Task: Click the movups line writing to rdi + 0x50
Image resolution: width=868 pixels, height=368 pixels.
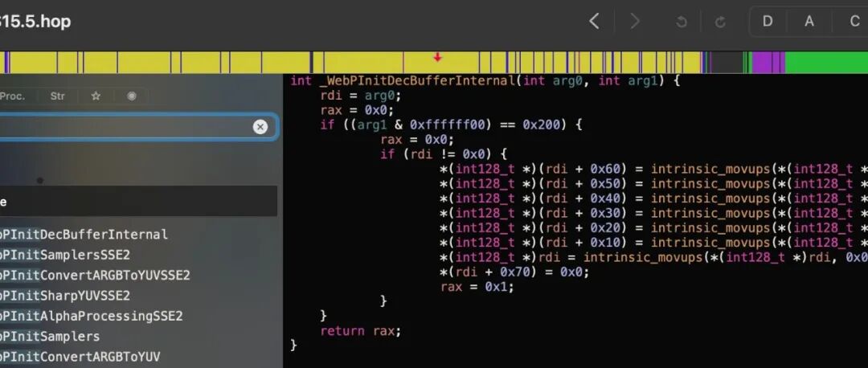Action: tap(653, 184)
